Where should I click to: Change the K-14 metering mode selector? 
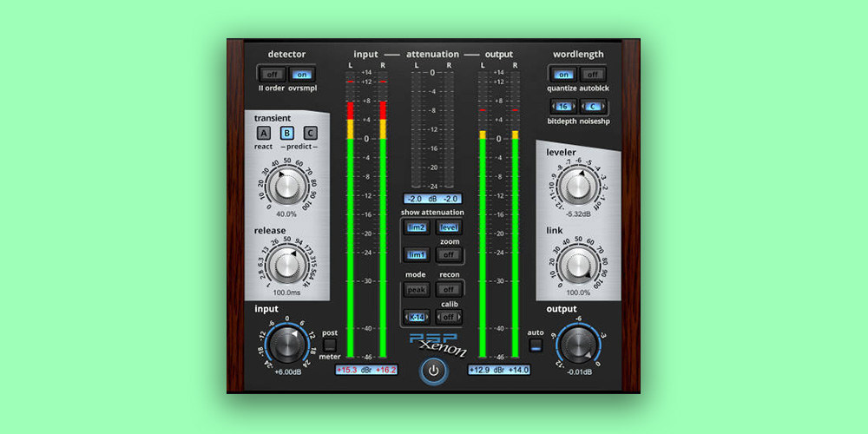417,317
